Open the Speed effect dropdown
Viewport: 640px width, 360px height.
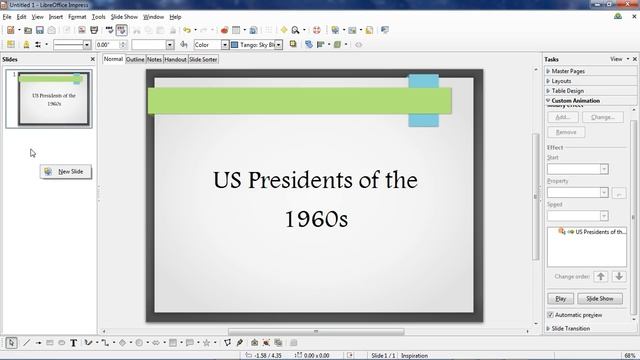[x=604, y=216]
